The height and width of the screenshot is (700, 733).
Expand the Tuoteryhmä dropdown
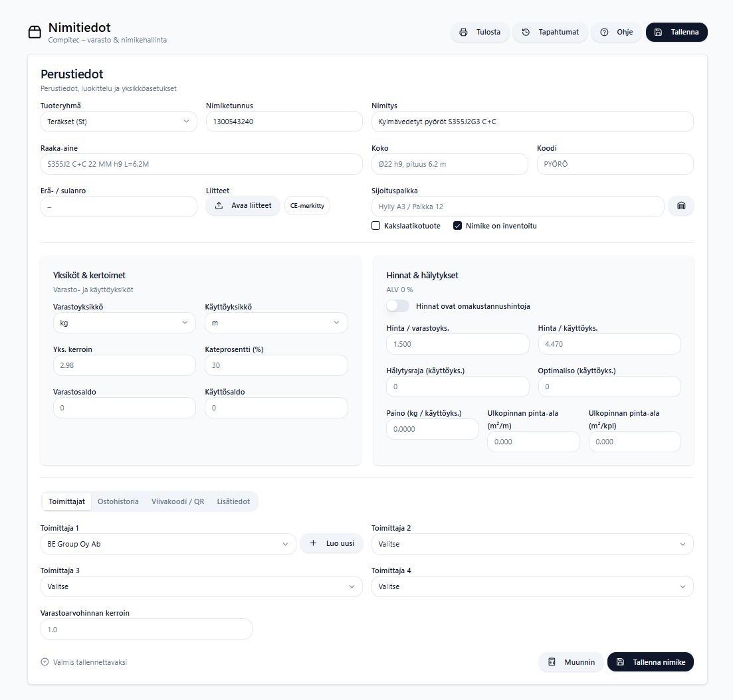click(x=118, y=122)
